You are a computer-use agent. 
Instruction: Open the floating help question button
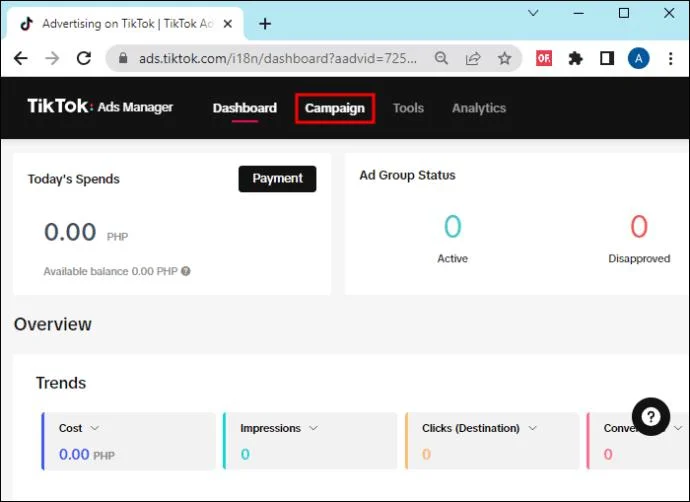651,416
